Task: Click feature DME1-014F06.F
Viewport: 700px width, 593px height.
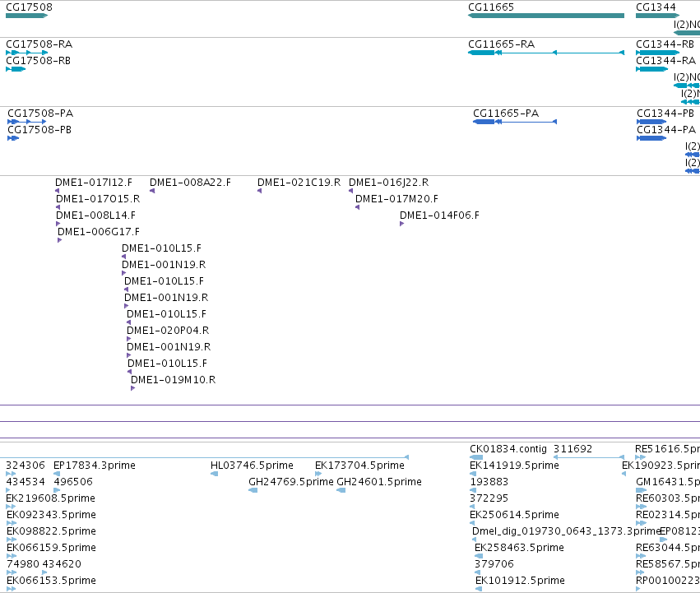Action: pyautogui.click(x=401, y=224)
